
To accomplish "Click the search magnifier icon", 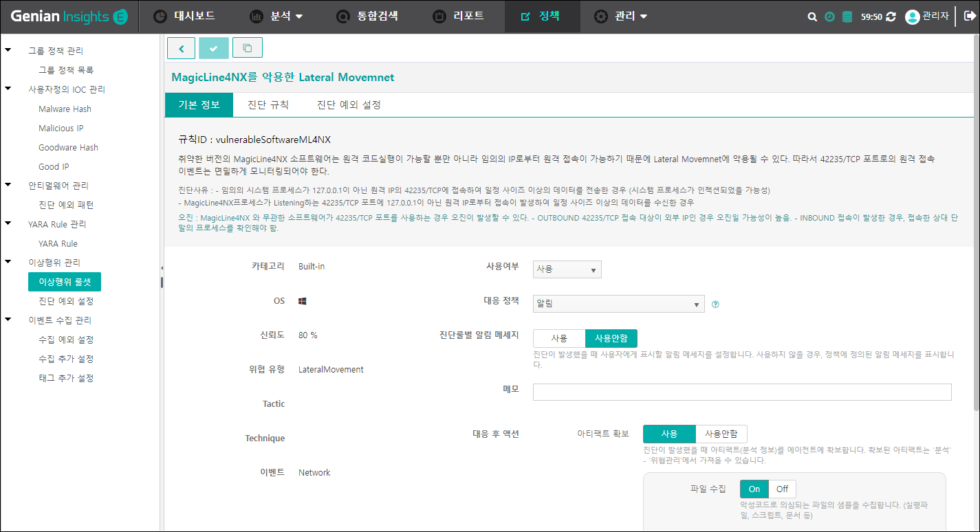I will 812,16.
